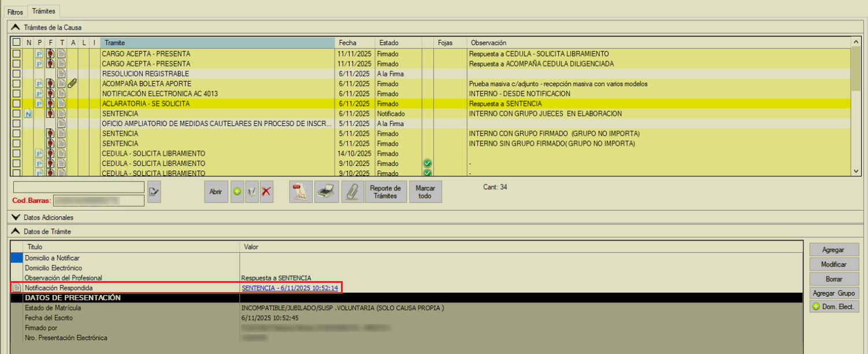
Task: Check the ACLARATORIA - SE SOLICITA row checkbox
Action: click(16, 104)
